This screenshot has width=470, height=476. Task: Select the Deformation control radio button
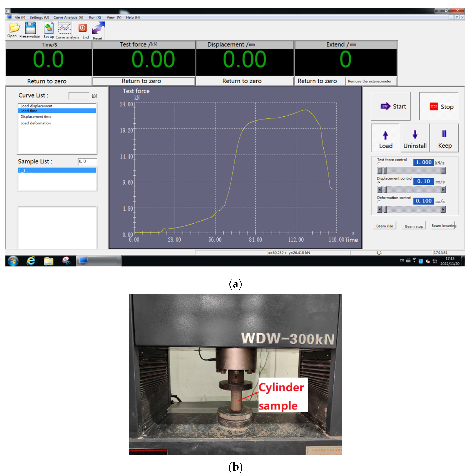point(379,202)
